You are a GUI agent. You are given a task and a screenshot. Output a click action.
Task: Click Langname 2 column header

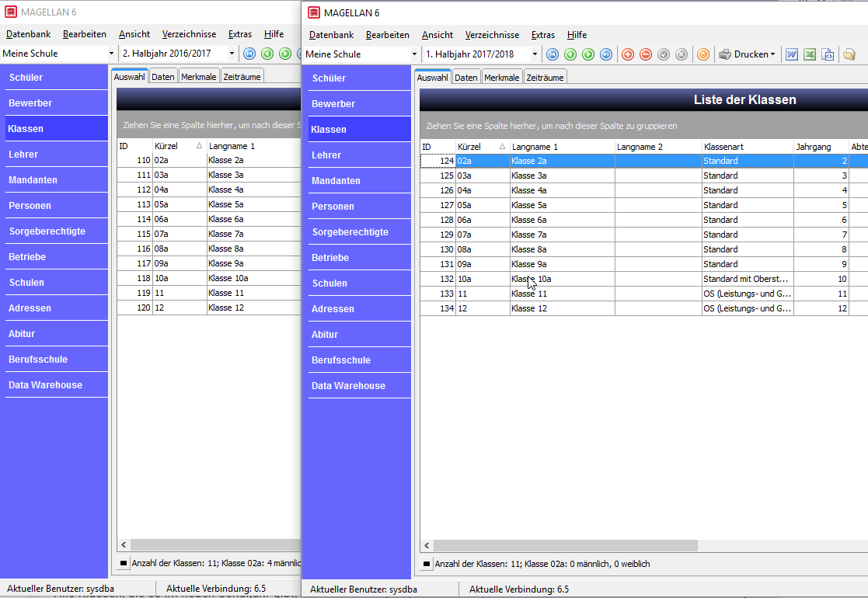[x=658, y=147]
